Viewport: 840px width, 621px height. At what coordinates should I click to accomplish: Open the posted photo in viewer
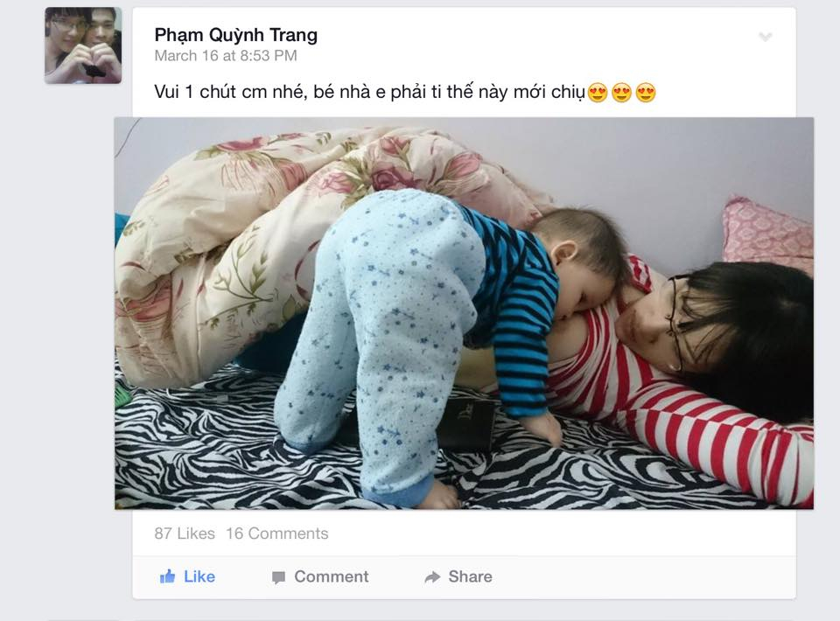click(x=464, y=313)
